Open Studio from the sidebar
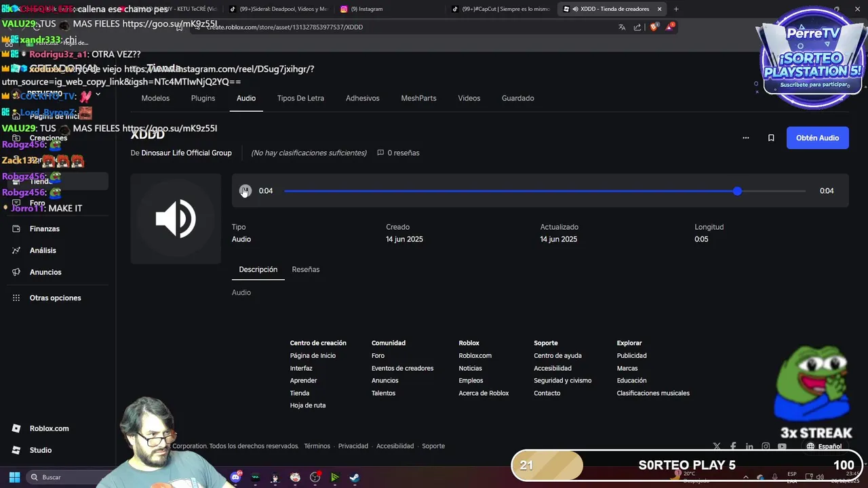 41,450
